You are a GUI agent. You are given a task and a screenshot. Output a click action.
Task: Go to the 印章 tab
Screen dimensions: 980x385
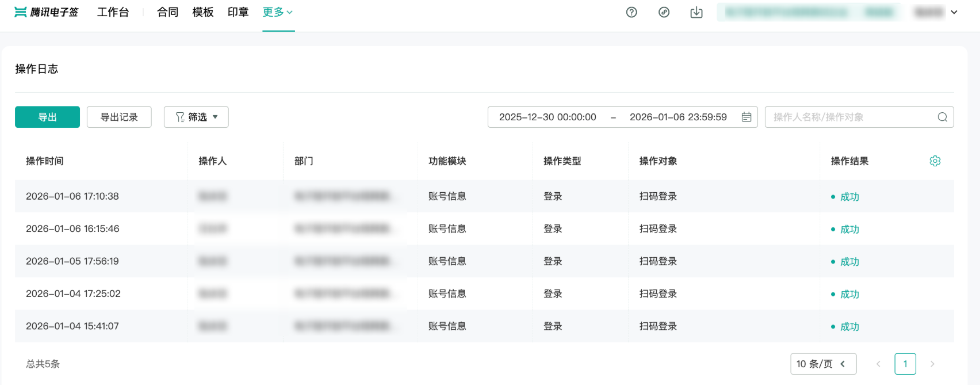[x=238, y=12]
